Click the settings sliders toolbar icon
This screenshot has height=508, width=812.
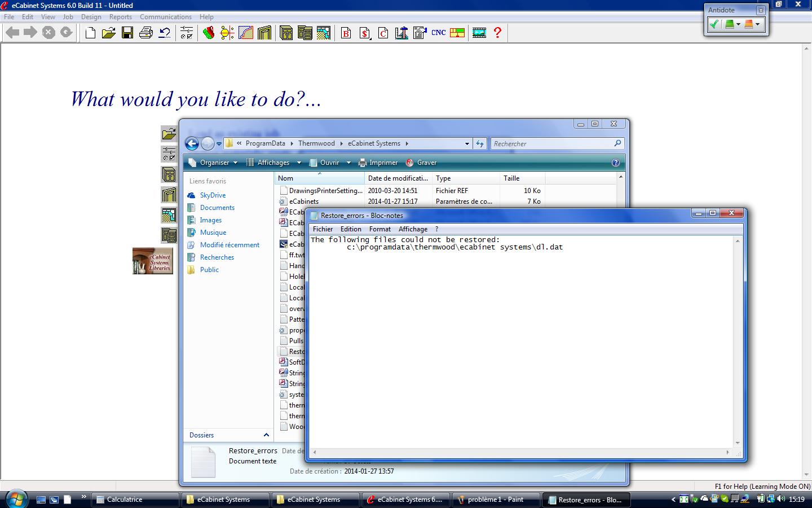(x=187, y=33)
